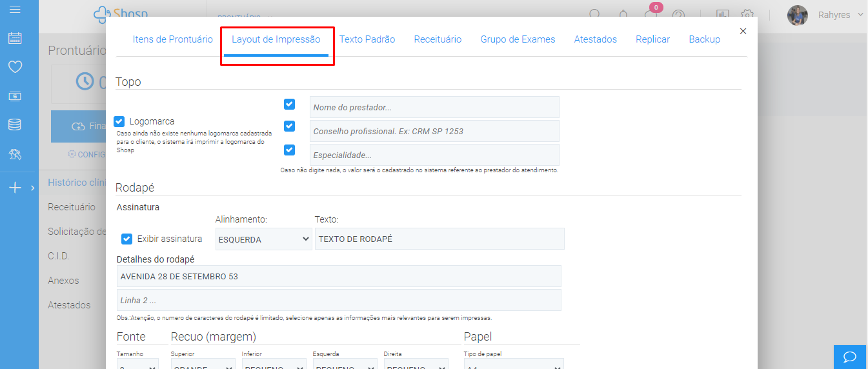The height and width of the screenshot is (369, 868).
Task: Open C.I.D. in the background menu
Action: click(x=58, y=256)
